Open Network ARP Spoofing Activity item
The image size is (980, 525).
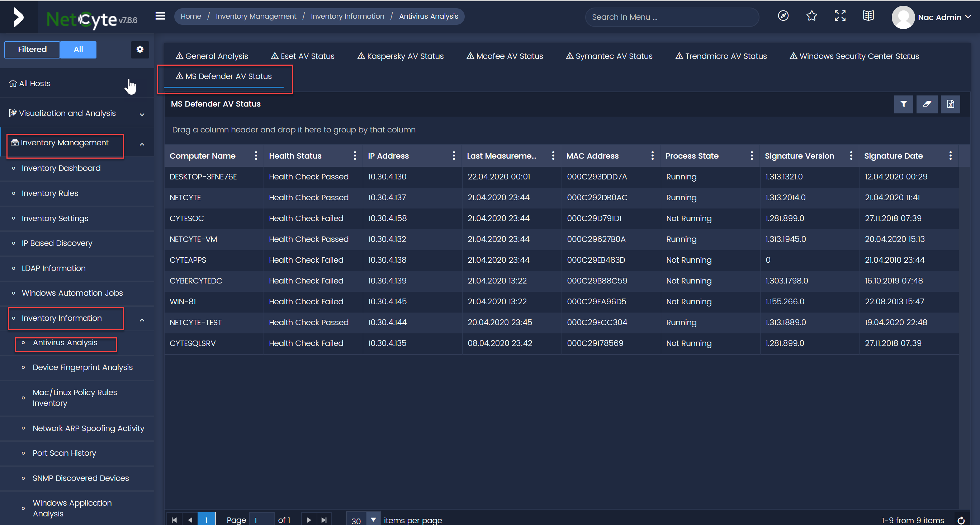(77, 429)
